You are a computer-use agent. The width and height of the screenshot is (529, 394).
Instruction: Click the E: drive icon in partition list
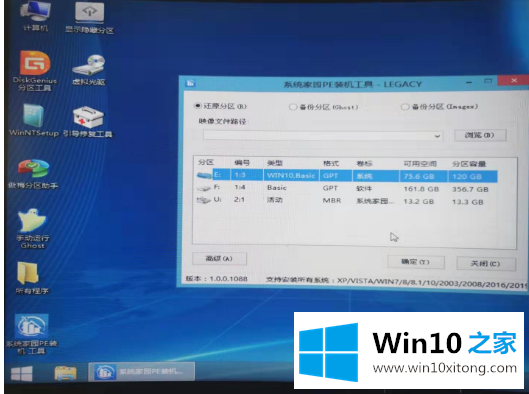coord(204,175)
